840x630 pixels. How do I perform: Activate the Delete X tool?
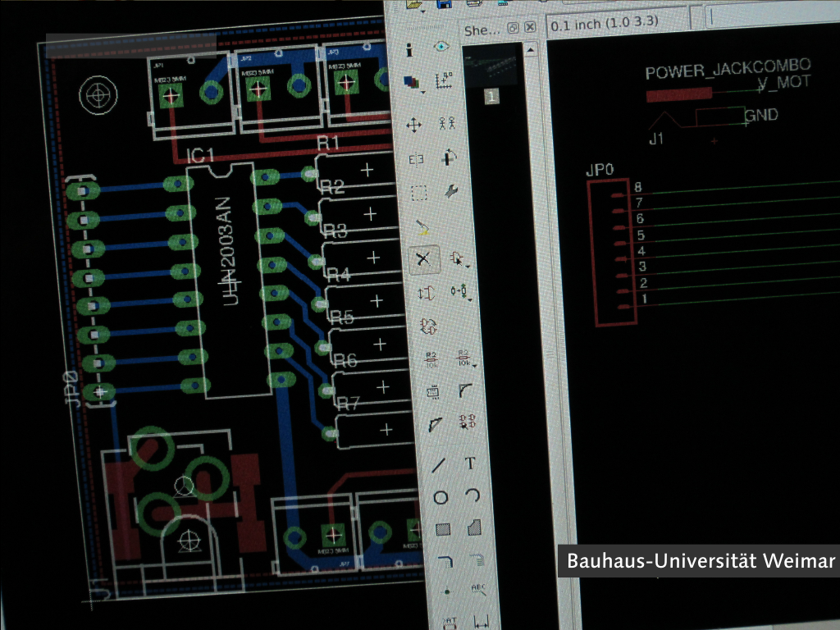423,260
